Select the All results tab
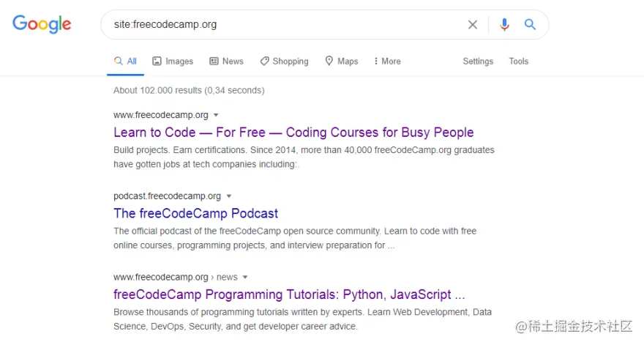 (x=125, y=62)
